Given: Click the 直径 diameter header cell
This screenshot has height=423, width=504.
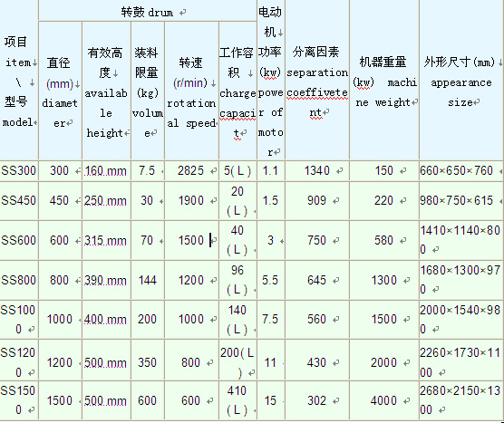Looking at the screenshot, I should tap(60, 91).
